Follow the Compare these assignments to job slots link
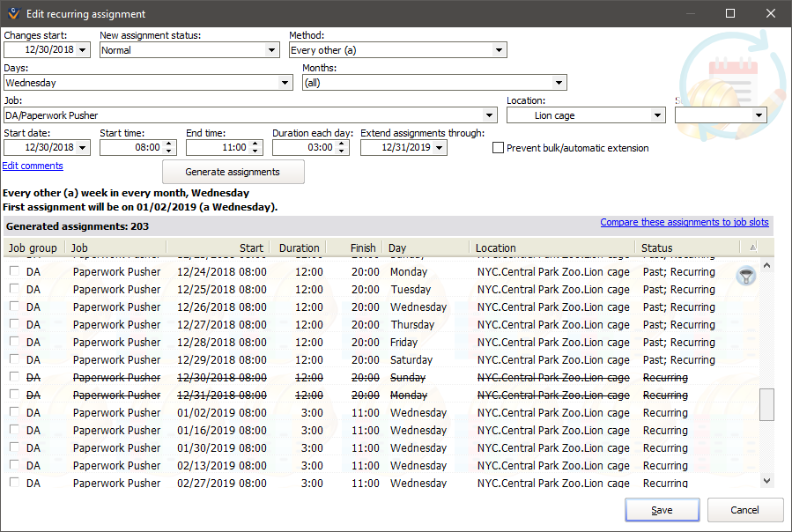Screen dimensions: 792x532 [x=685, y=223]
